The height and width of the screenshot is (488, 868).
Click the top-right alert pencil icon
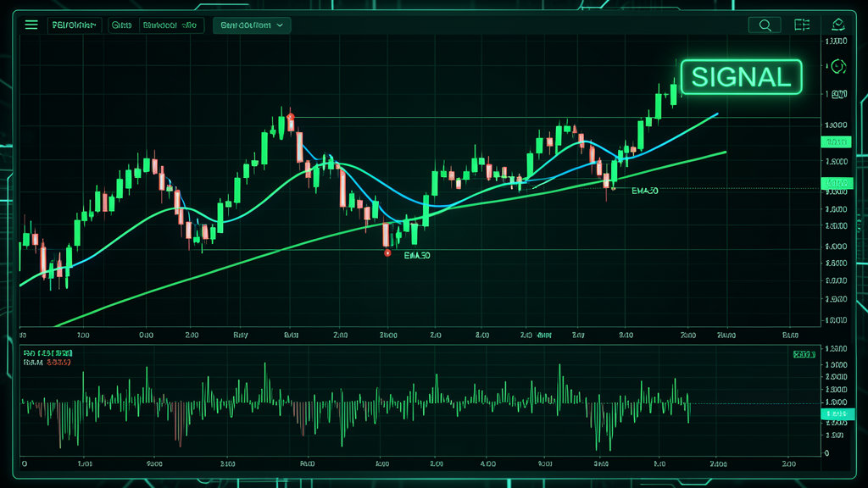(x=838, y=25)
